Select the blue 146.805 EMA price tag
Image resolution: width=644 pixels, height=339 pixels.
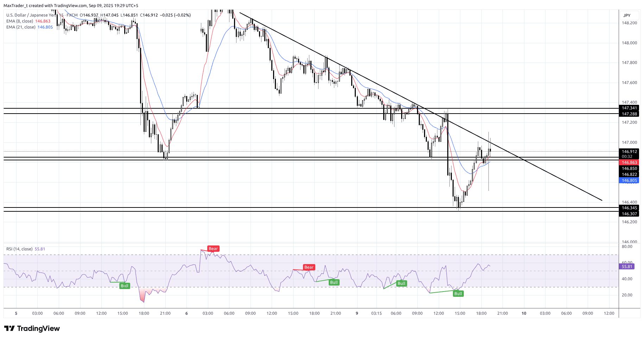[x=629, y=180]
